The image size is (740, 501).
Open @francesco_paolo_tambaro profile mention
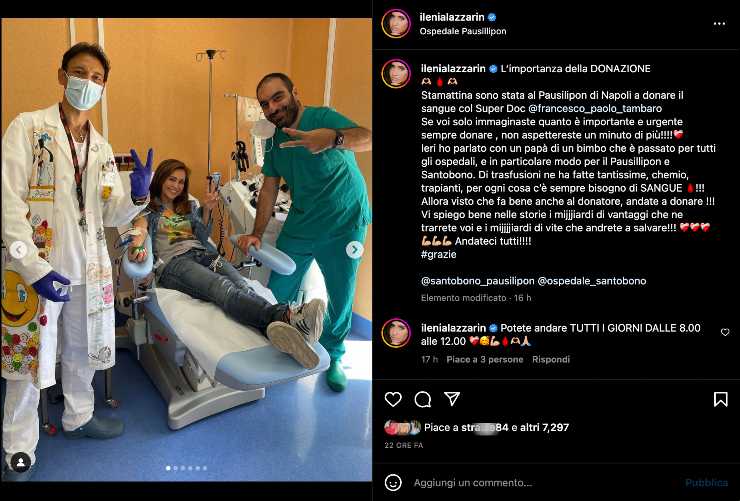[x=595, y=109]
